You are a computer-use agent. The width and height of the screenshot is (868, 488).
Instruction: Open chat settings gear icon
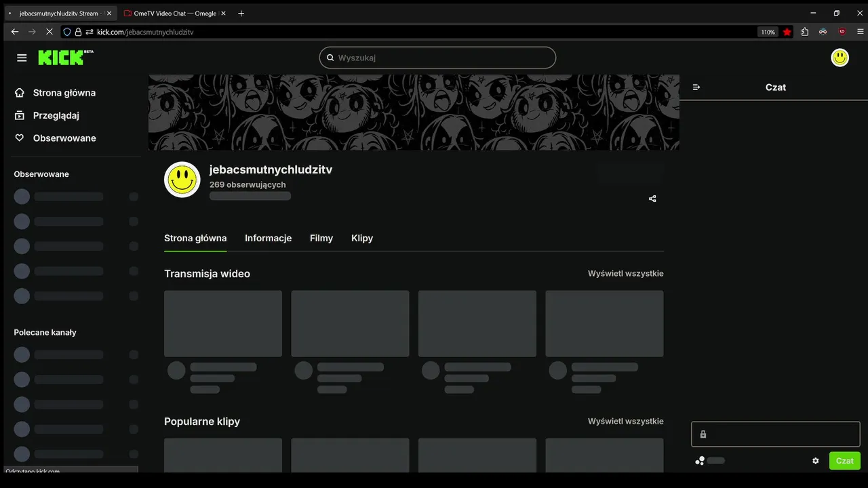(816, 461)
